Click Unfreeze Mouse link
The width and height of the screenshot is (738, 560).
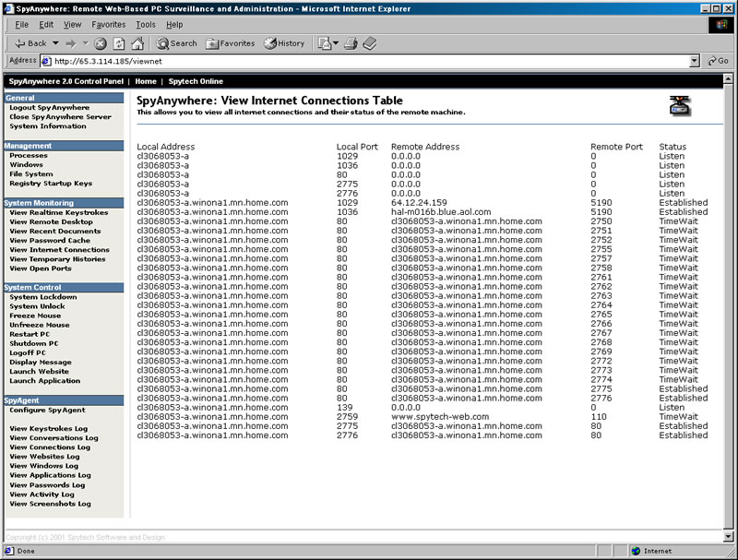40,325
